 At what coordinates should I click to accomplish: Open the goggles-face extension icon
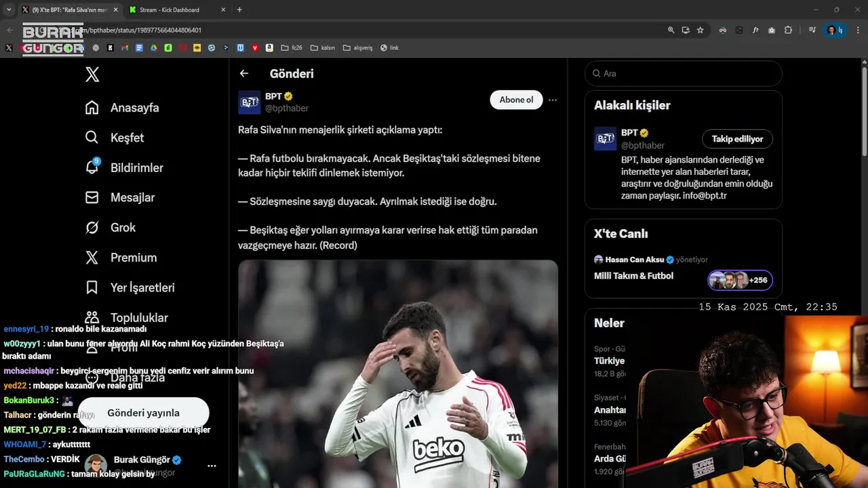coord(723,30)
